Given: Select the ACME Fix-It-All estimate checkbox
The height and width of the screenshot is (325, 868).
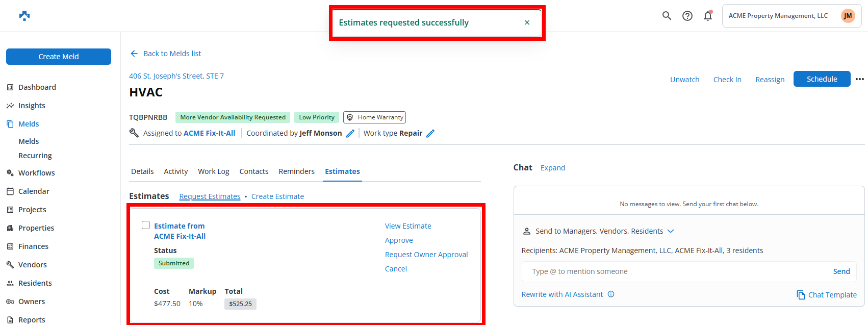Looking at the screenshot, I should (146, 225).
